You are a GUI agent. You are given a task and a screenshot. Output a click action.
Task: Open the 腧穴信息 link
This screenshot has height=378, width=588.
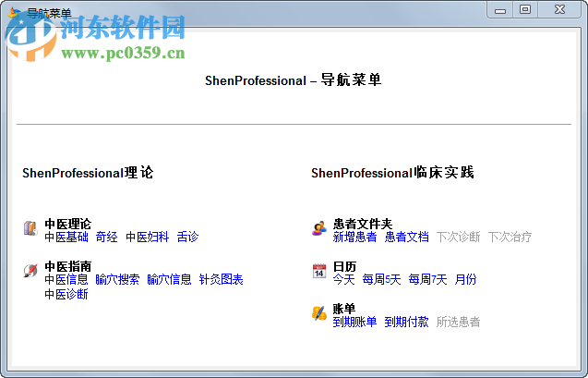click(x=169, y=279)
